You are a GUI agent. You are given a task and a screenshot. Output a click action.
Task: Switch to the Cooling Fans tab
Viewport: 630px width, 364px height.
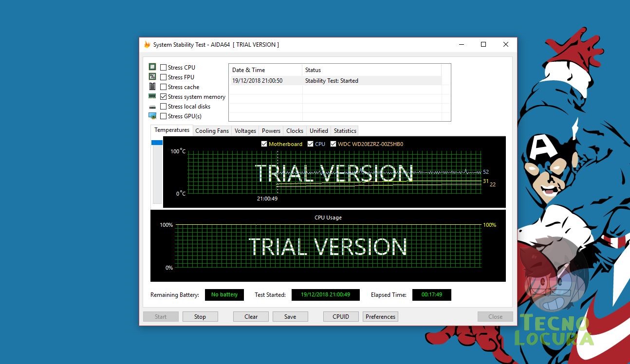point(212,131)
